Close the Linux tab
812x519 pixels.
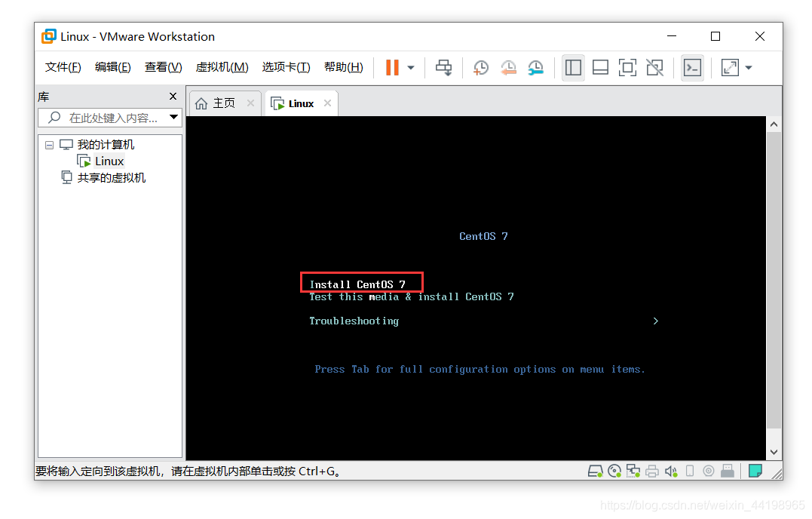(x=327, y=103)
